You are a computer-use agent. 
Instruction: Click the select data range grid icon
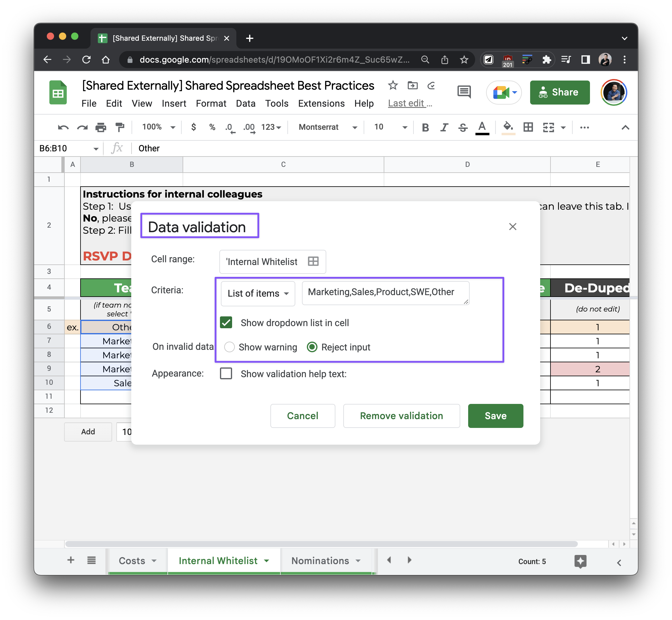[x=313, y=261]
